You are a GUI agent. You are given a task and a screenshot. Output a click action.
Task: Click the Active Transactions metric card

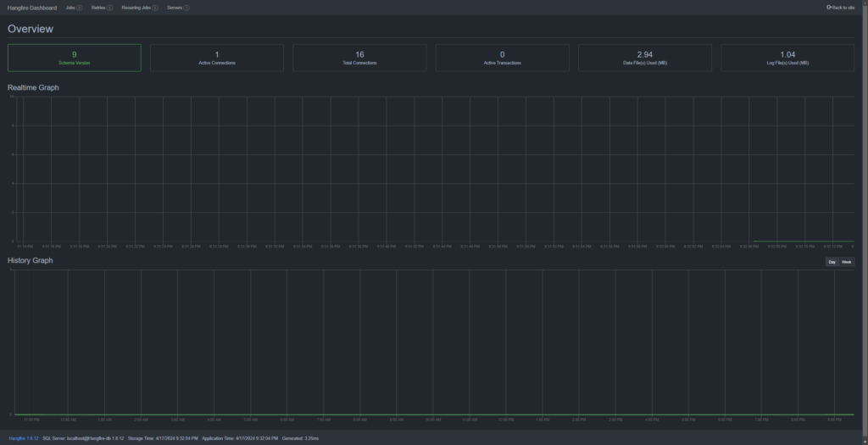tap(502, 58)
